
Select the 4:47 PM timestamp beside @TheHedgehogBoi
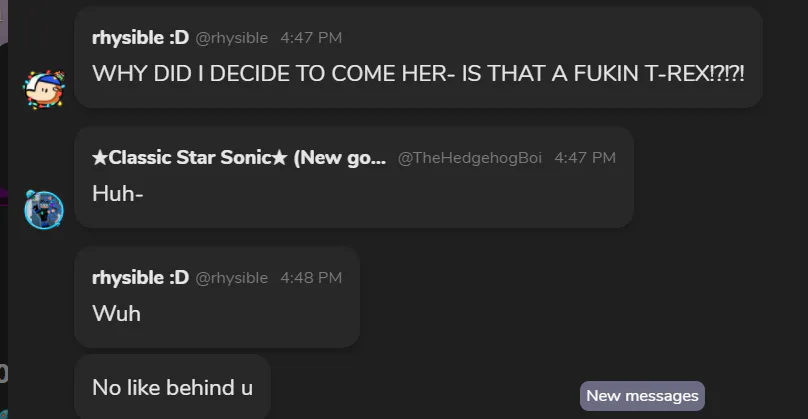tap(585, 158)
